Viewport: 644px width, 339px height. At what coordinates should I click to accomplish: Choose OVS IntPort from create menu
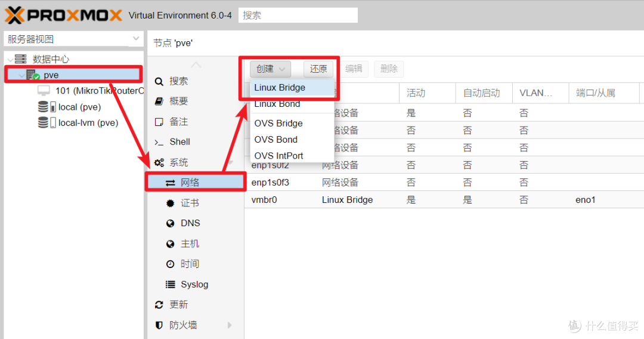pos(292,156)
